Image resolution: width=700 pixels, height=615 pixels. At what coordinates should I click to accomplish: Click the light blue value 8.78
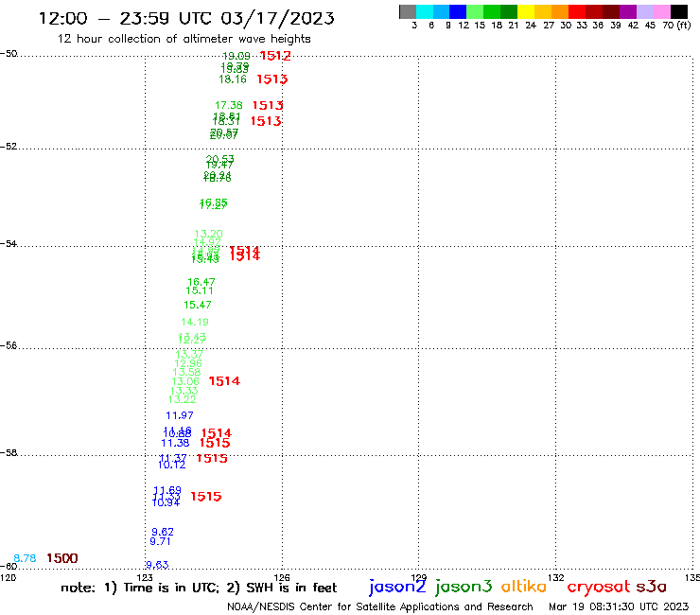coord(25,558)
